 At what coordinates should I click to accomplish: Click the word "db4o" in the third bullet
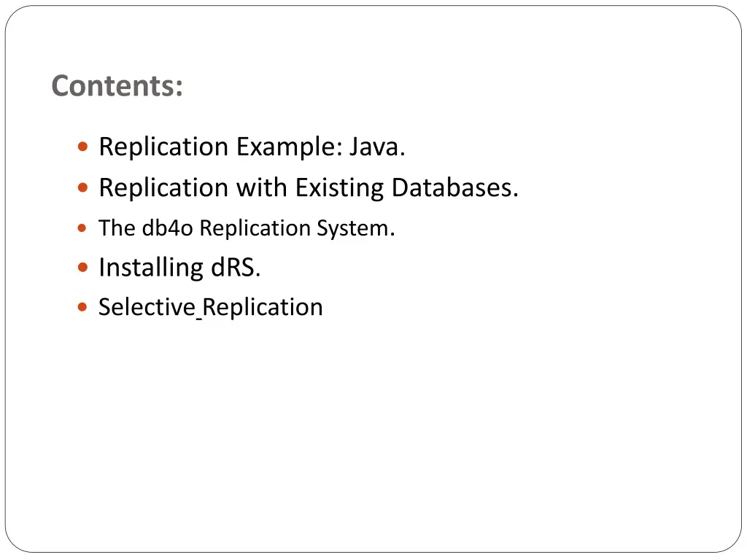(x=167, y=228)
